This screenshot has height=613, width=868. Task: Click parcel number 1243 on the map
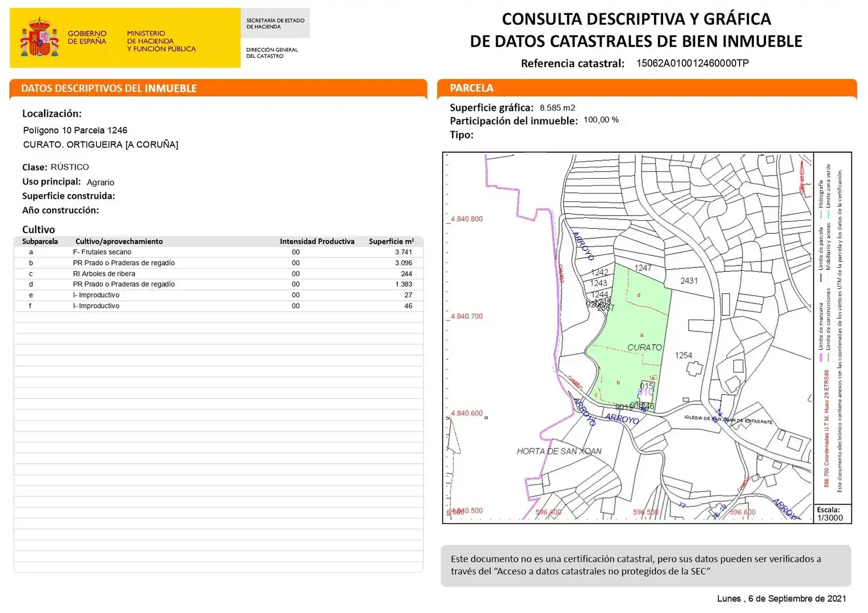coord(598,283)
